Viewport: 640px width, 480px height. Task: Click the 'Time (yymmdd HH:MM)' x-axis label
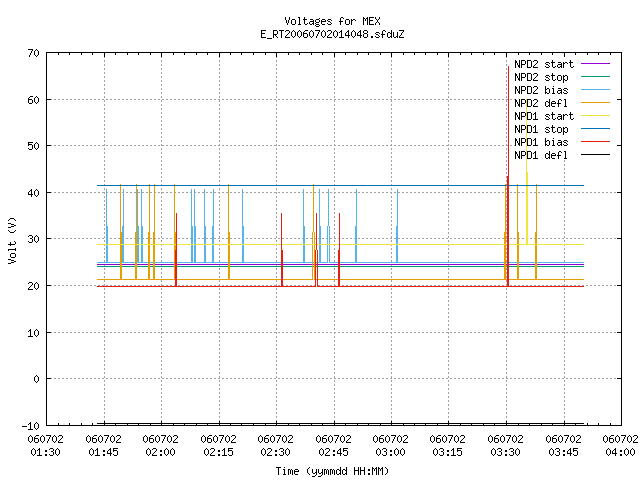coord(332,471)
